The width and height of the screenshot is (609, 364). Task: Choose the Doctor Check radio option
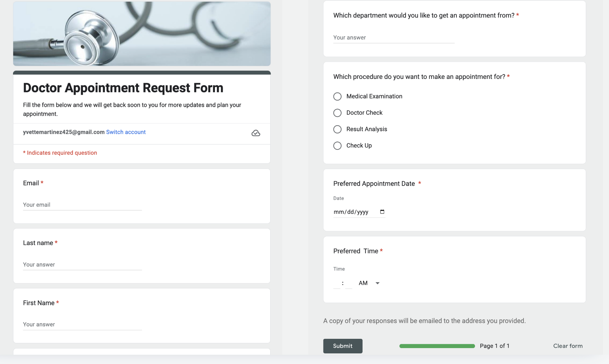click(x=337, y=113)
